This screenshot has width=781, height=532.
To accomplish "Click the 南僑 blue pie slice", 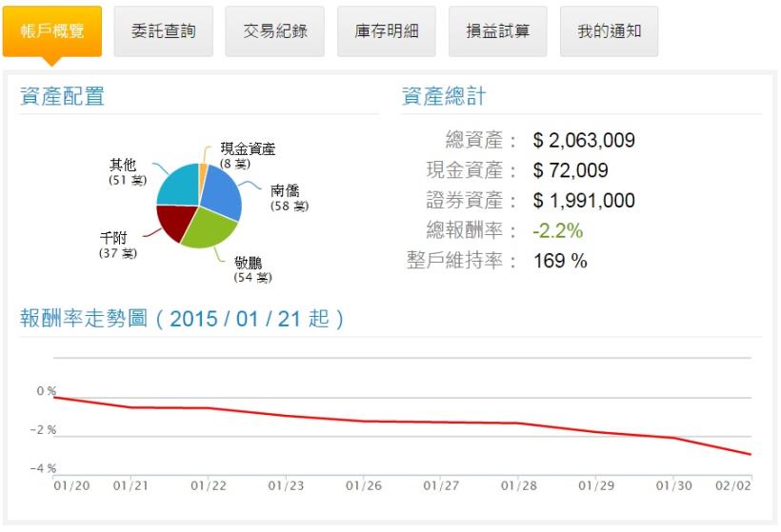I will pos(221,193).
